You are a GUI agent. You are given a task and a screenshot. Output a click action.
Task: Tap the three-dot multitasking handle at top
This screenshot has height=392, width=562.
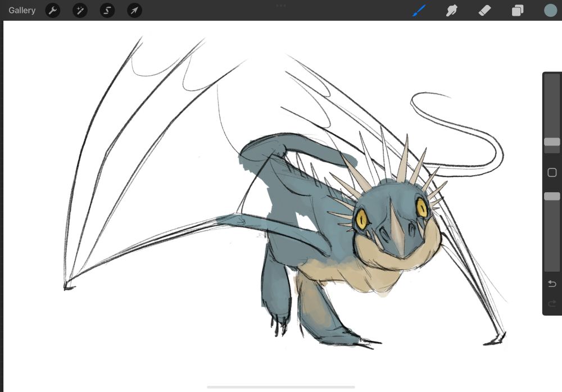[281, 6]
